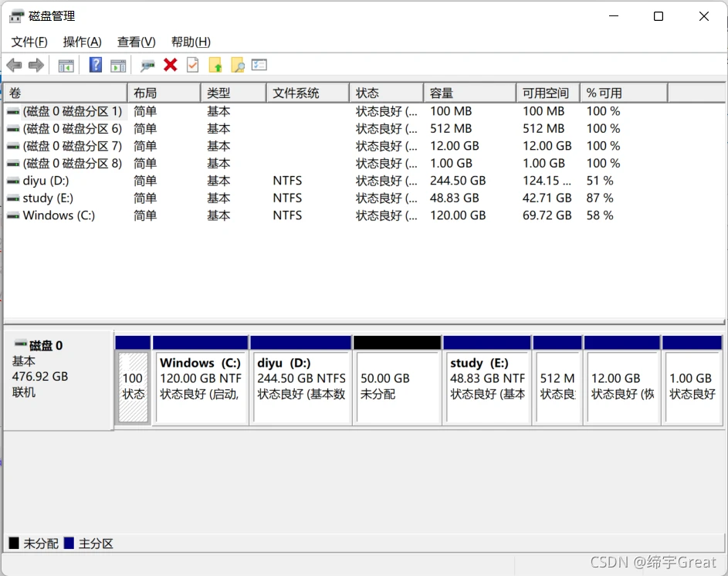Click the Disk Management app title icon
Viewport: 728px width, 576px height.
[16, 16]
